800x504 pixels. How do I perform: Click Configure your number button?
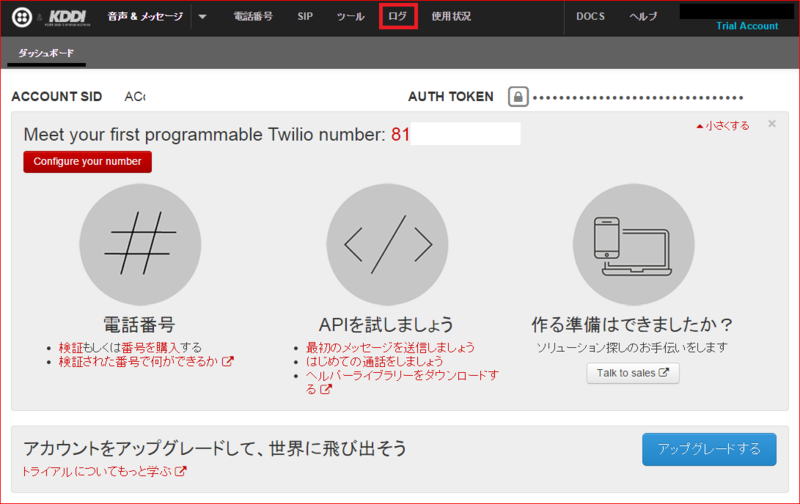(87, 162)
